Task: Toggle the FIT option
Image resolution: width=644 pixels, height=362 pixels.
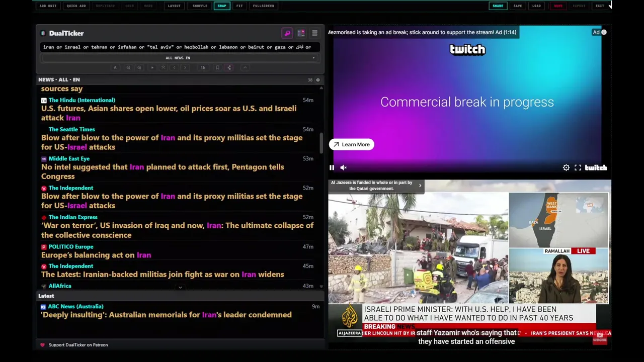Action: click(x=239, y=6)
